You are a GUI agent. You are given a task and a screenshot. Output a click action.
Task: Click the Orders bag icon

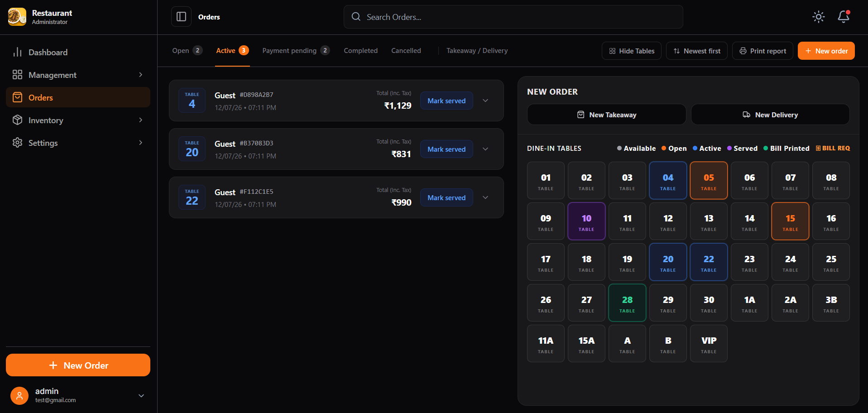(17, 97)
